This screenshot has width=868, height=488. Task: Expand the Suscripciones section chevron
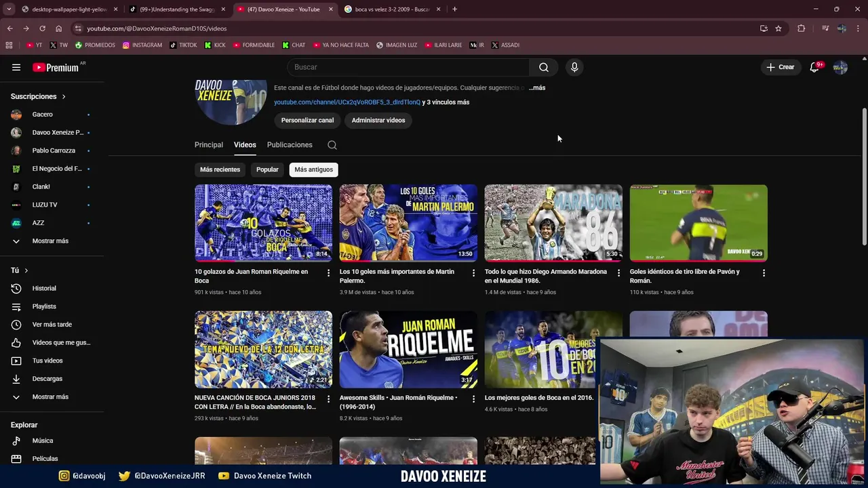tap(64, 97)
